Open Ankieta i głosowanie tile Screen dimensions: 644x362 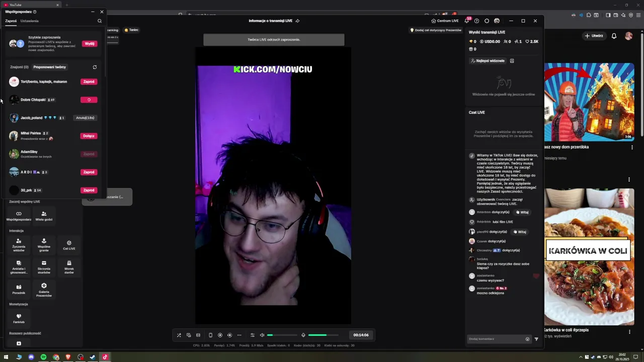(19, 267)
